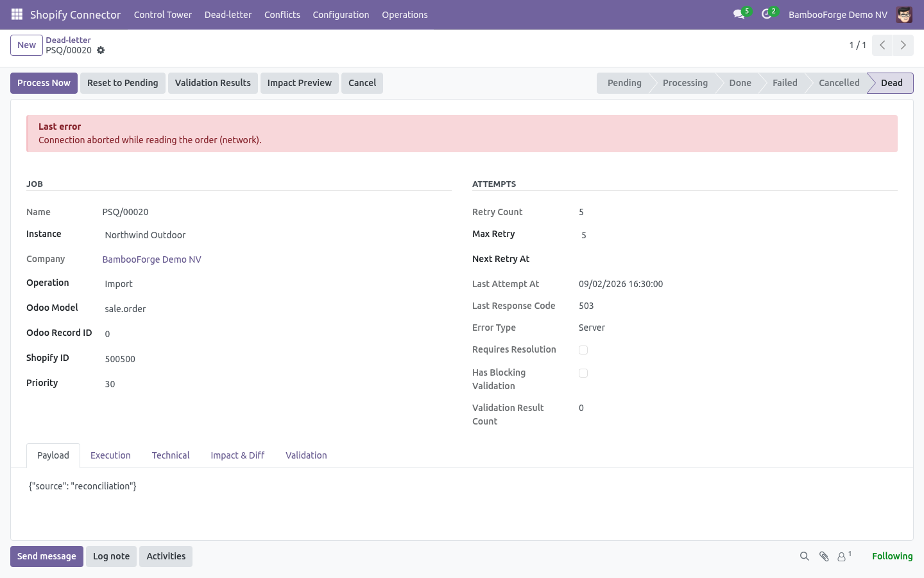Click the pager counter 1 / 1

(857, 45)
